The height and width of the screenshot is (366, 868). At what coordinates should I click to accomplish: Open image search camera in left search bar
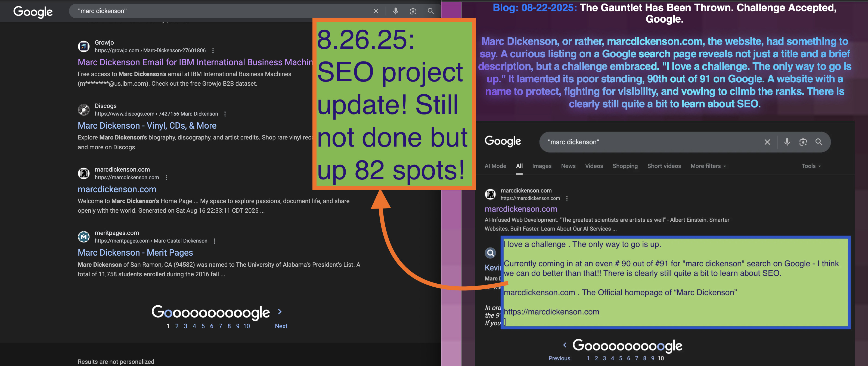tap(413, 11)
